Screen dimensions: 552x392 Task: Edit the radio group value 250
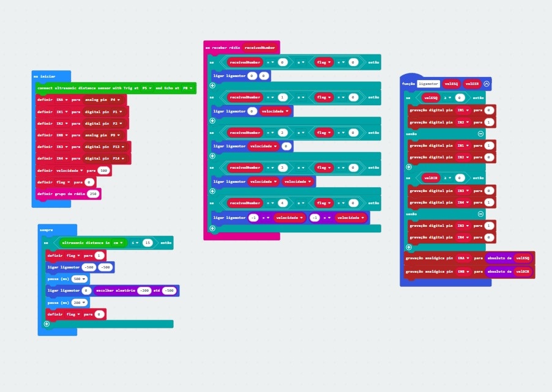pos(93,194)
